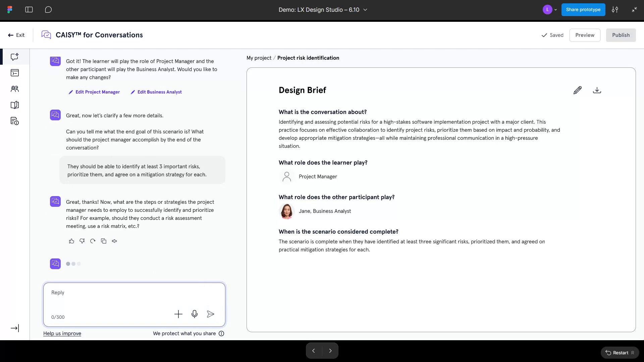
Task: Open the account avatar dropdown menu
Action: [550, 10]
